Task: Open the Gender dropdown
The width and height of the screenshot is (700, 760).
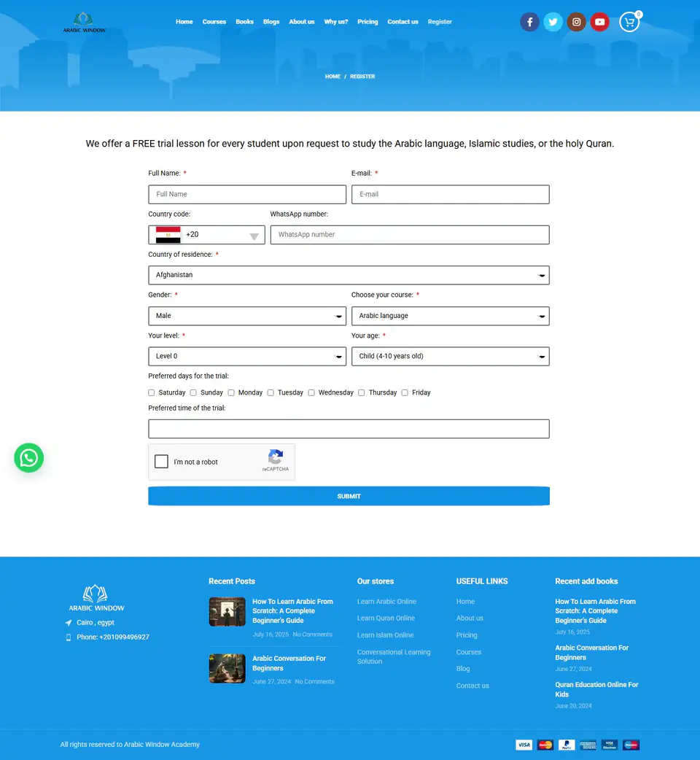Action: 247,316
